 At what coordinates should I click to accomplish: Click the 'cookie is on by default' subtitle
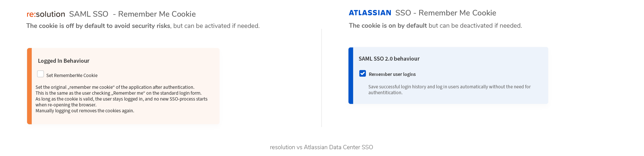coord(435,26)
